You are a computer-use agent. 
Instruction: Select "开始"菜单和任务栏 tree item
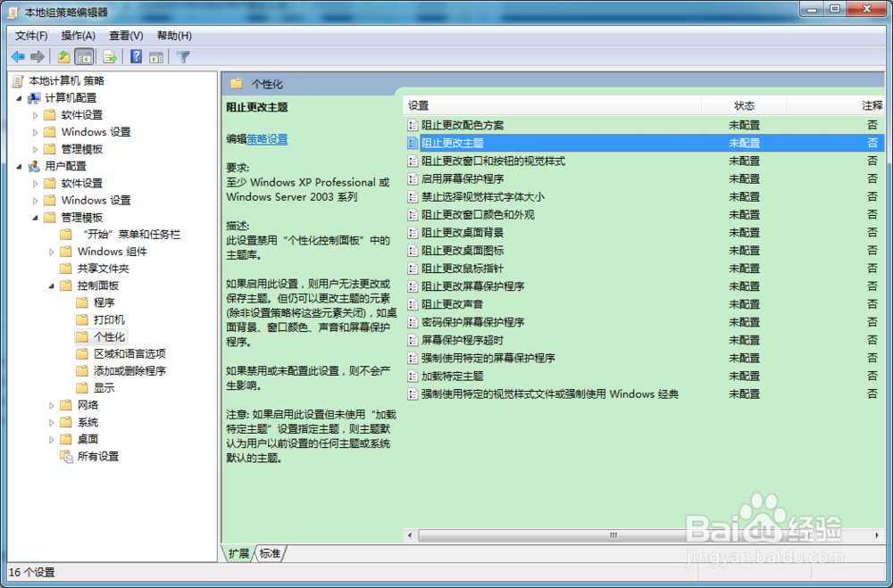129,235
